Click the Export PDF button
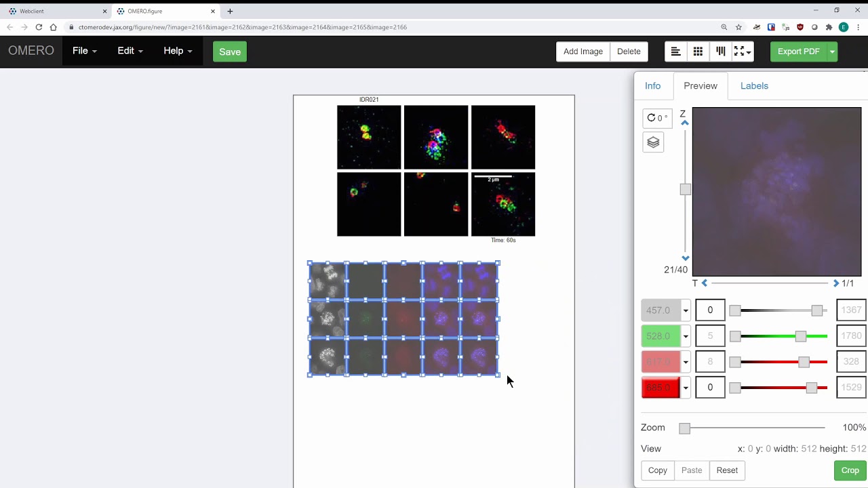Screen dimensions: 868x488 (x=799, y=52)
